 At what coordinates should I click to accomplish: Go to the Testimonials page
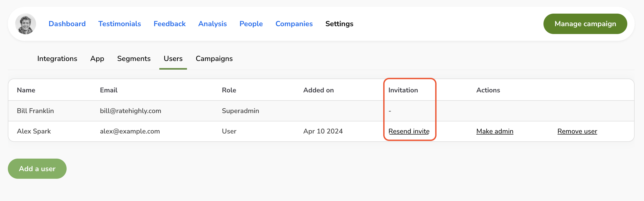(x=120, y=24)
